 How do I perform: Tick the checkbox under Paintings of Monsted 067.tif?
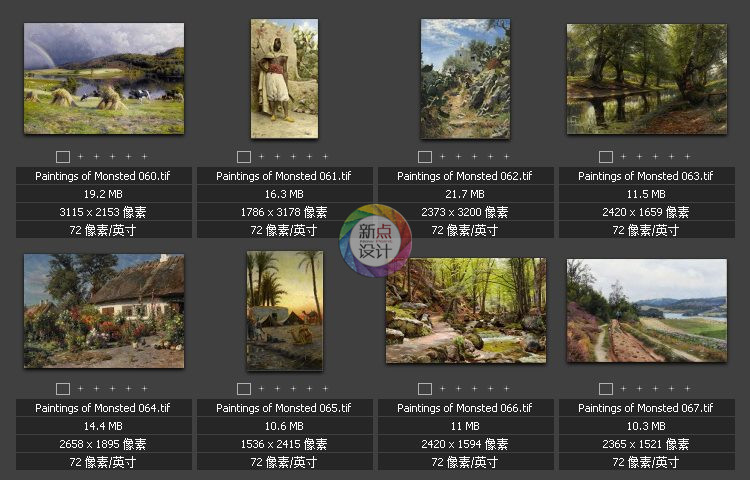[606, 389]
